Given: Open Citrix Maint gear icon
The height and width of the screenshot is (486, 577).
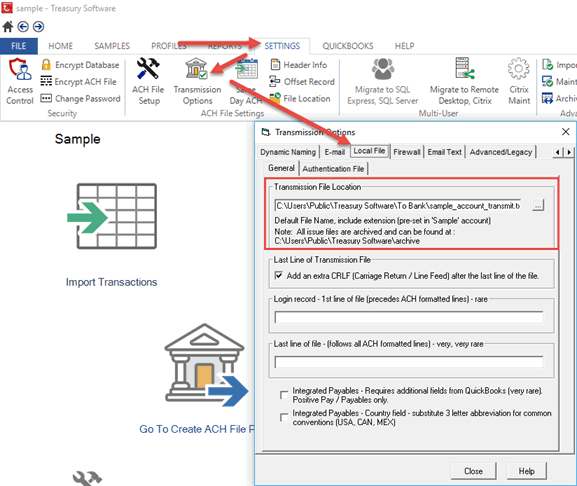Looking at the screenshot, I should pyautogui.click(x=519, y=68).
